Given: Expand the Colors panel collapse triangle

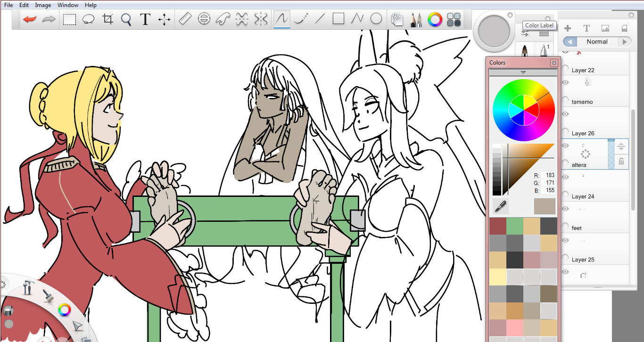Looking at the screenshot, I should (x=523, y=73).
